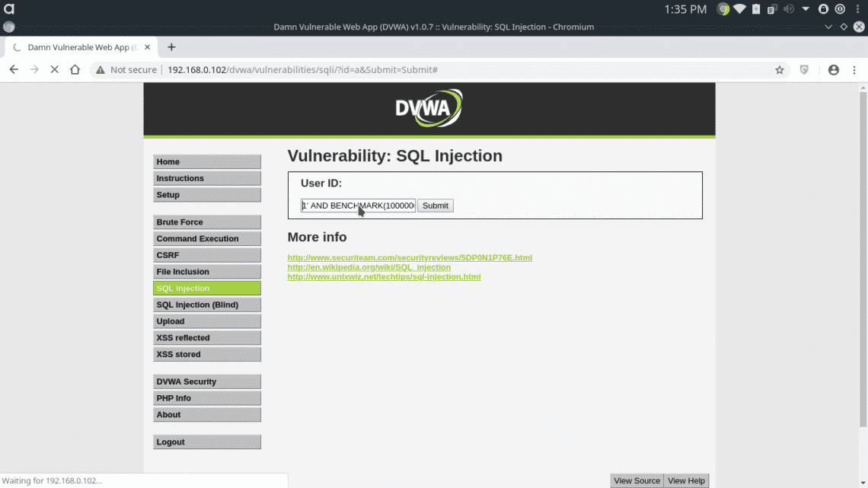
Task: Open the About page
Action: tap(207, 414)
